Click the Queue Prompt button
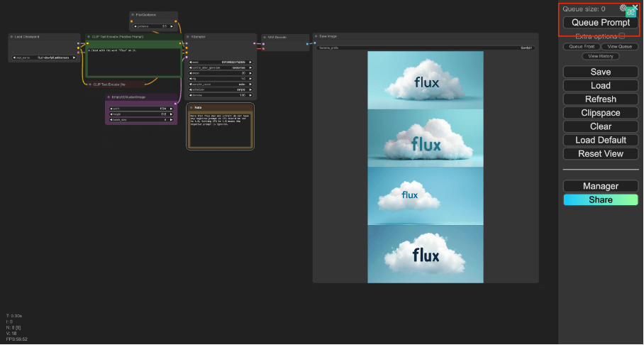 point(601,22)
